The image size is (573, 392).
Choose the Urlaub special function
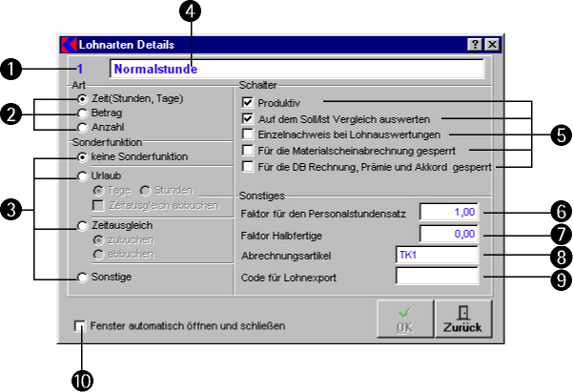[84, 175]
